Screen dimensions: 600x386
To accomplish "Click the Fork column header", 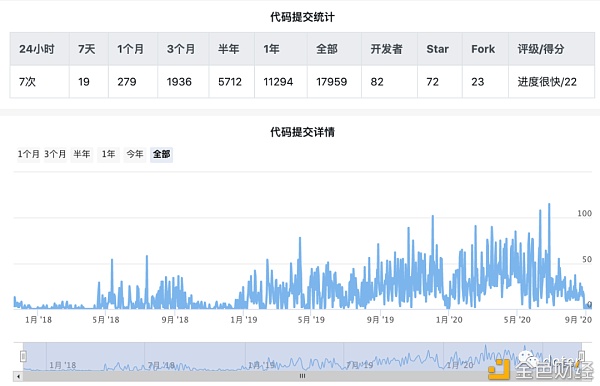I will pos(485,49).
